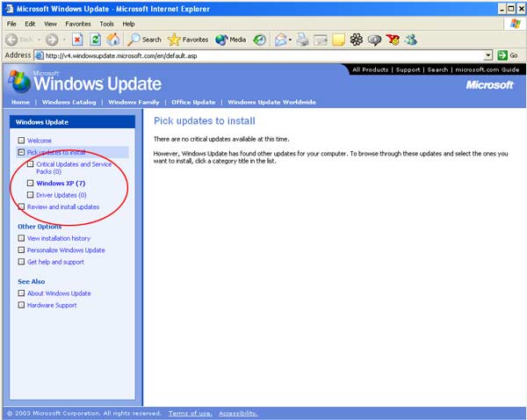Click the flower-shaped toolbar icon
The image size is (527, 420).
click(357, 40)
